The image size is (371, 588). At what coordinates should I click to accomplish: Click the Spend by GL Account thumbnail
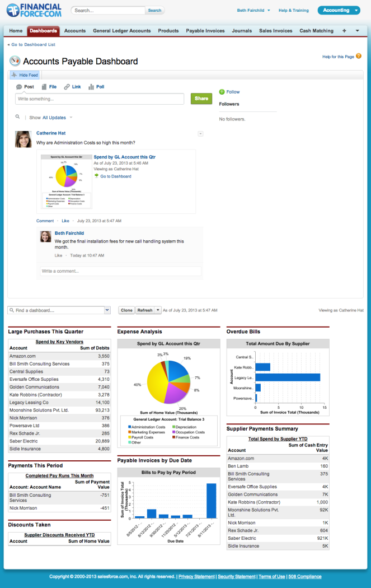tap(67, 181)
